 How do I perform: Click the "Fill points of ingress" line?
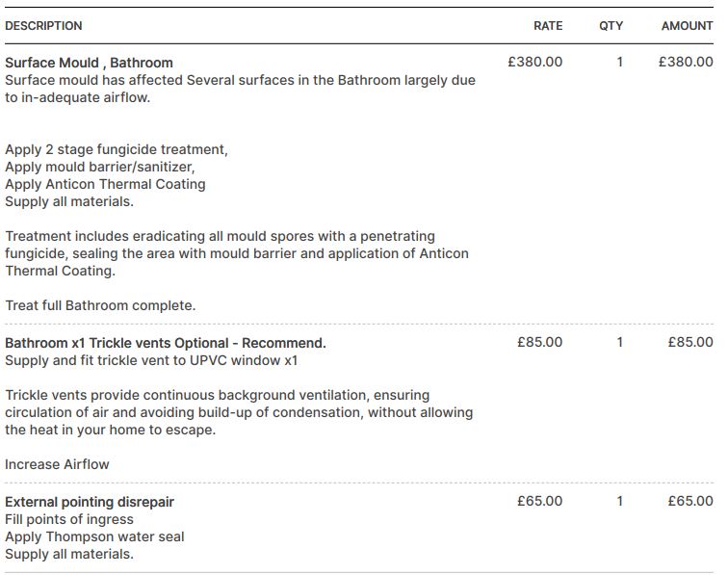click(69, 519)
